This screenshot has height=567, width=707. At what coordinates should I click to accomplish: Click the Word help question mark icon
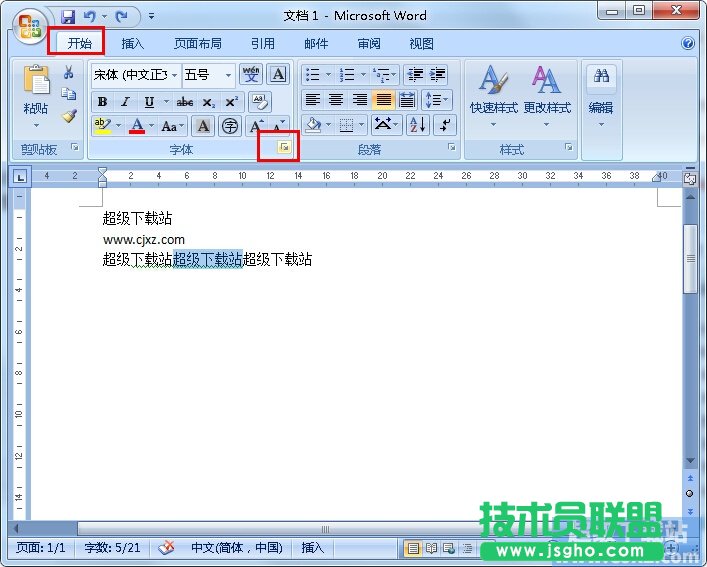[x=688, y=44]
